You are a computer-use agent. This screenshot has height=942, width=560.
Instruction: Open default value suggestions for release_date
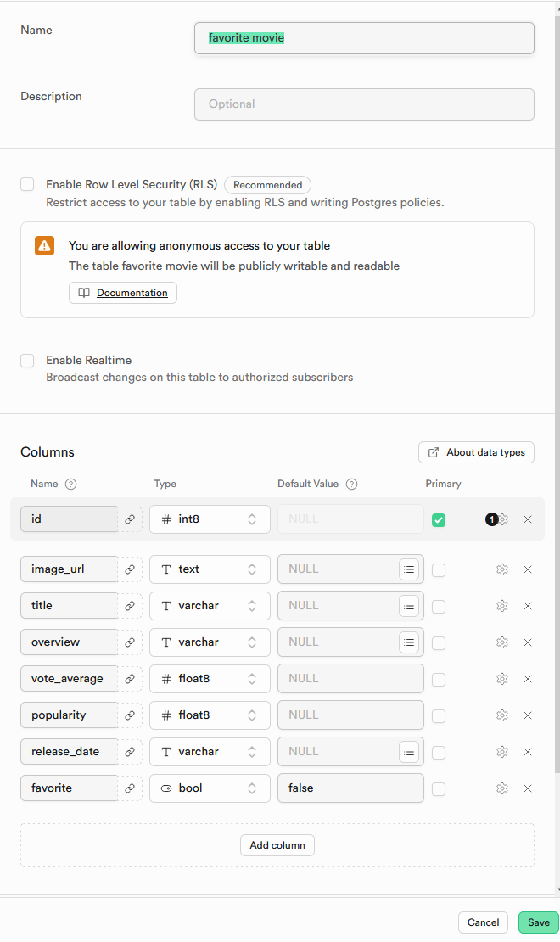coord(409,752)
